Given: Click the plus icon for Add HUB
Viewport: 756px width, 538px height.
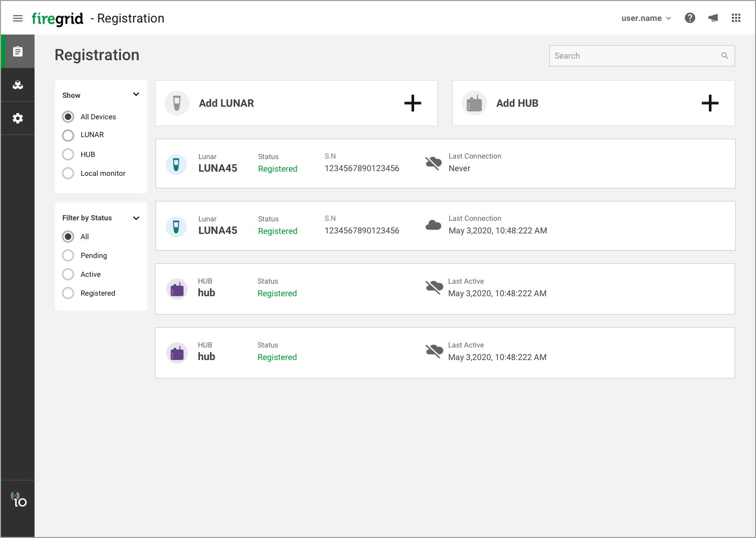Looking at the screenshot, I should tap(710, 103).
